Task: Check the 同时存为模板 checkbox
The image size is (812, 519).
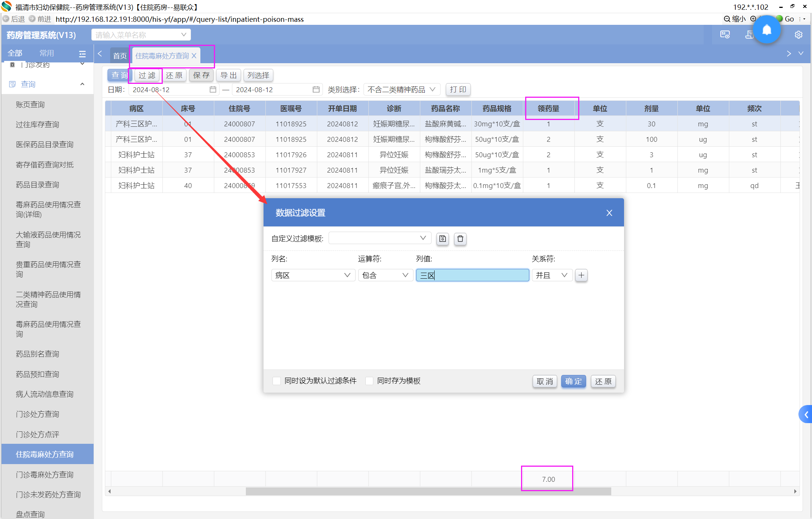Action: (370, 381)
